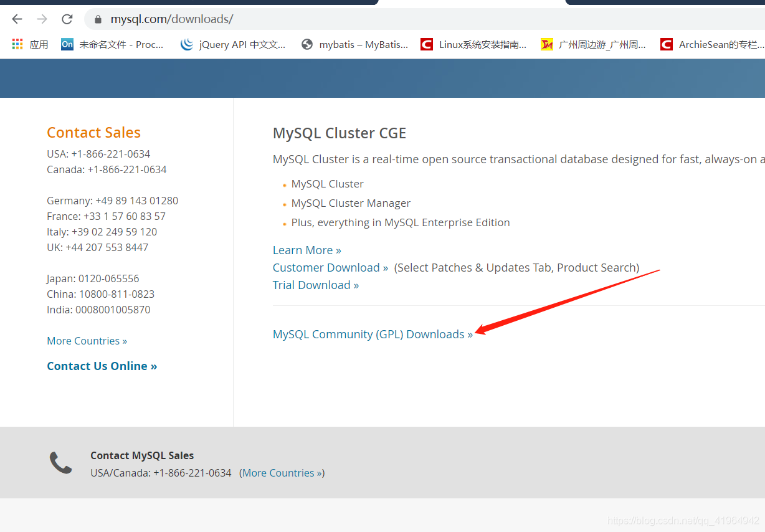The image size is (765, 532).
Task: Open Learn More » for MySQL Cluster CGE
Action: click(x=307, y=250)
